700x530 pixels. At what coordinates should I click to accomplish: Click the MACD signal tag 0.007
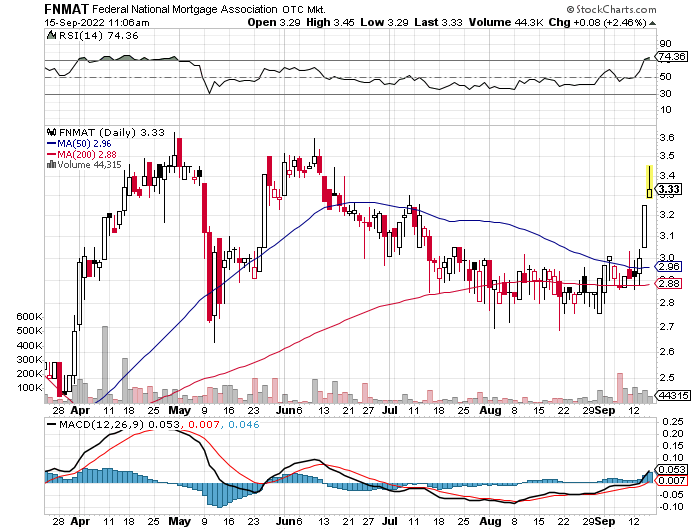[x=670, y=480]
